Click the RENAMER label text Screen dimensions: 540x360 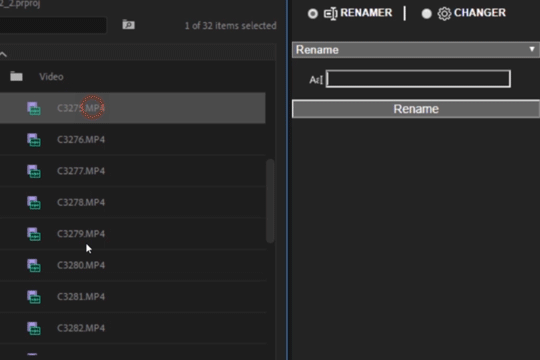pos(366,13)
